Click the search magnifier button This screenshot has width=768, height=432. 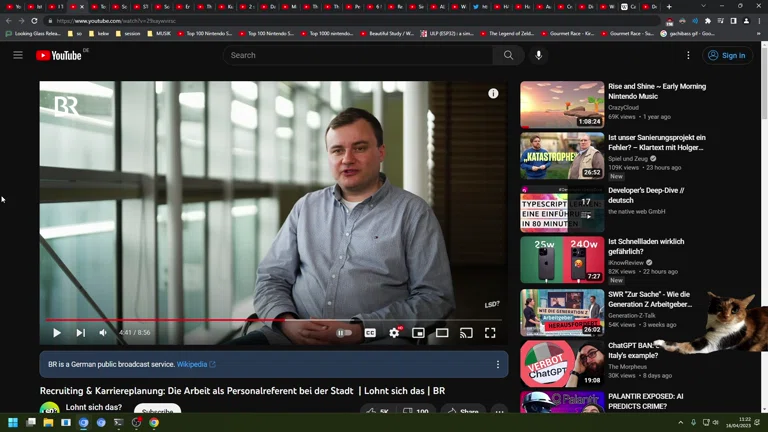[508, 55]
